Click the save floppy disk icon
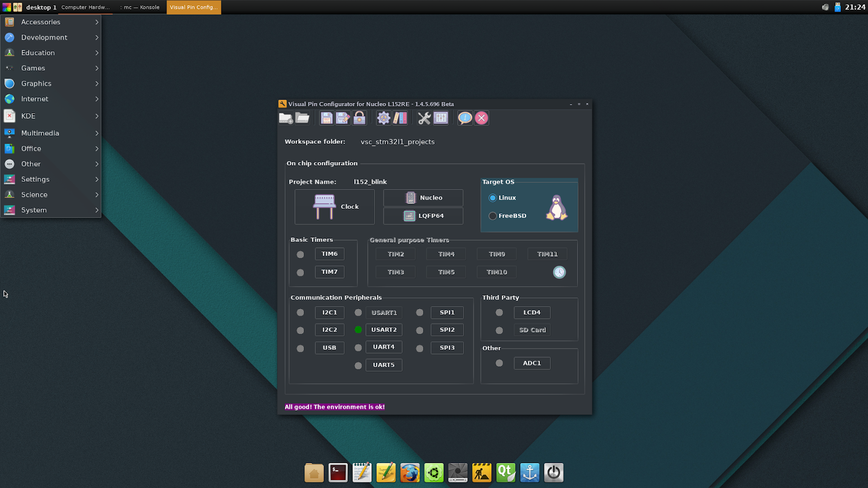The image size is (868, 488). [x=326, y=118]
